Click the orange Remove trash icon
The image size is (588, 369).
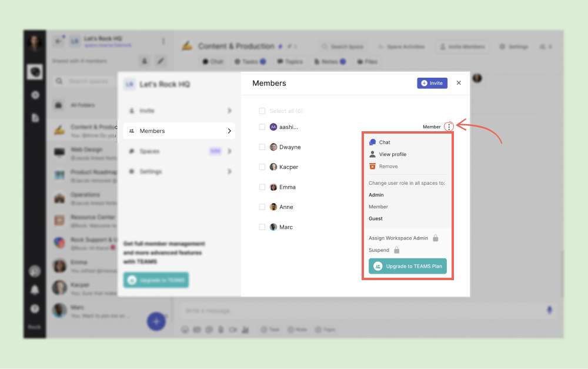click(x=372, y=167)
